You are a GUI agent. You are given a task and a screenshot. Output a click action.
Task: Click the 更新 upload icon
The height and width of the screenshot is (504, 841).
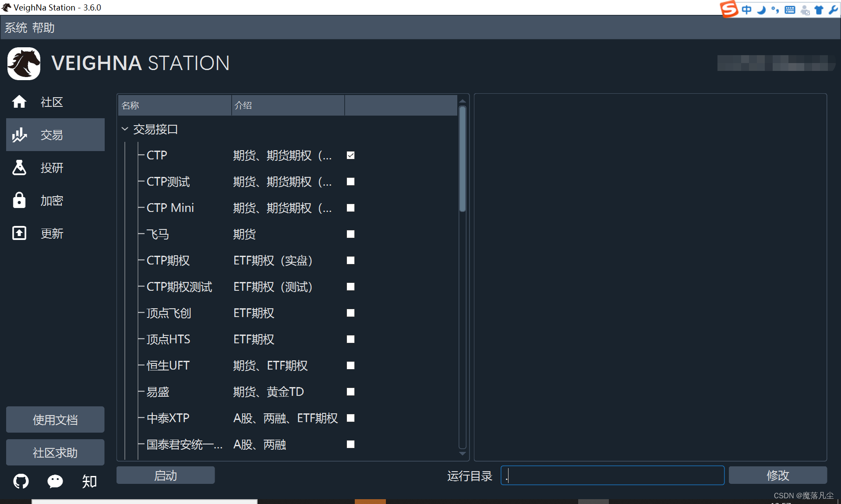point(19,233)
